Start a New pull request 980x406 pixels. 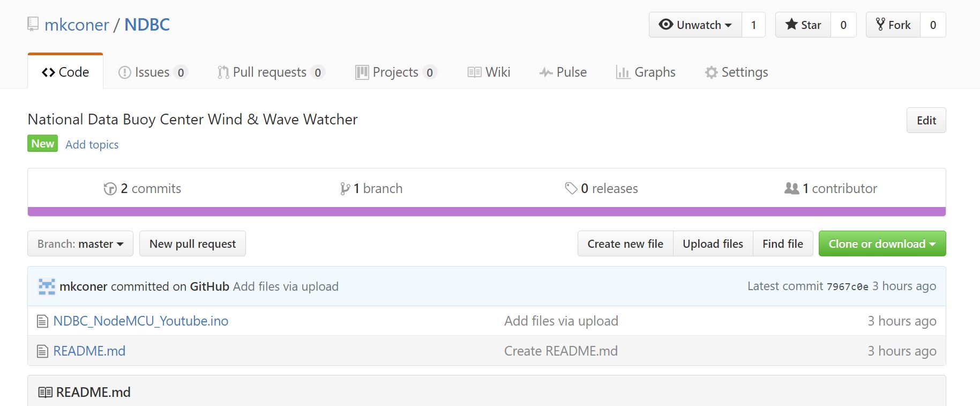pyautogui.click(x=192, y=244)
